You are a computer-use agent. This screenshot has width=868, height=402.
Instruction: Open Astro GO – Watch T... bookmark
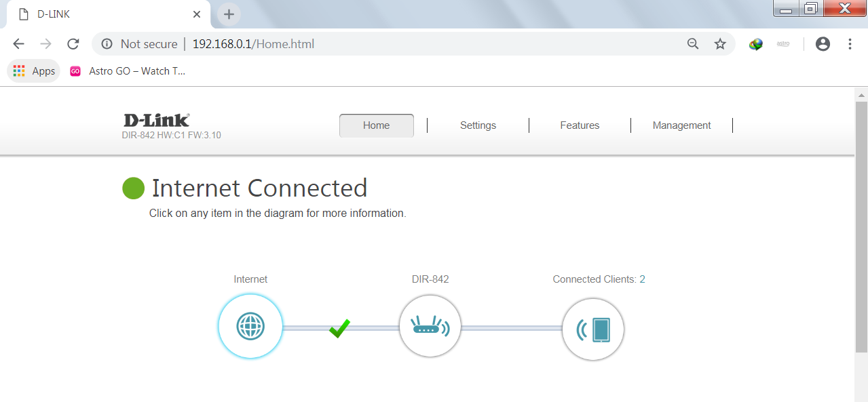128,71
